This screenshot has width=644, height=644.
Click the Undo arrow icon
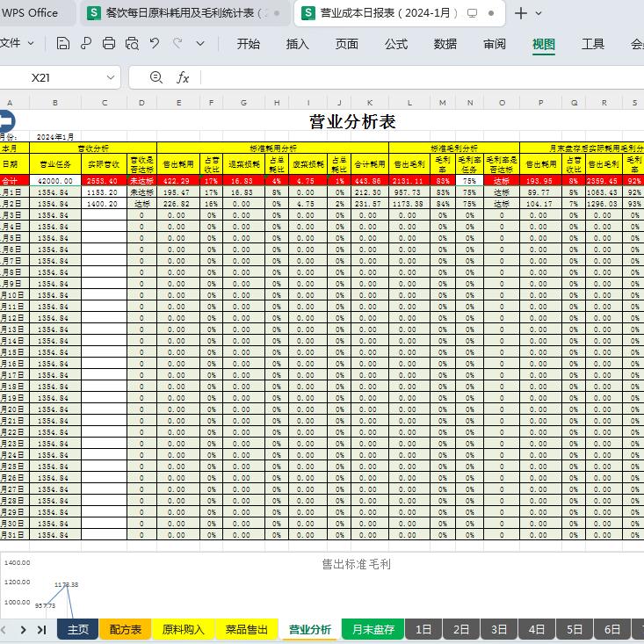click(155, 43)
